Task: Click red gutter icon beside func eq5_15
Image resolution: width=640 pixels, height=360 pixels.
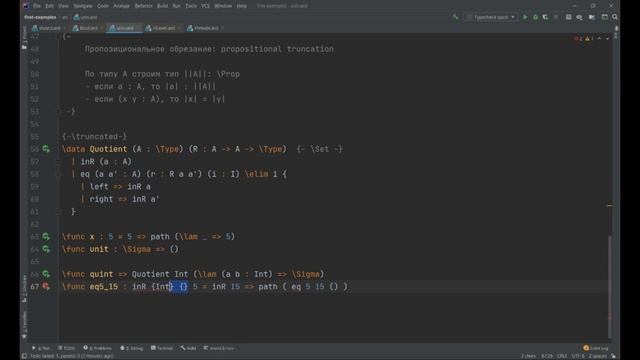Action: [x=46, y=287]
